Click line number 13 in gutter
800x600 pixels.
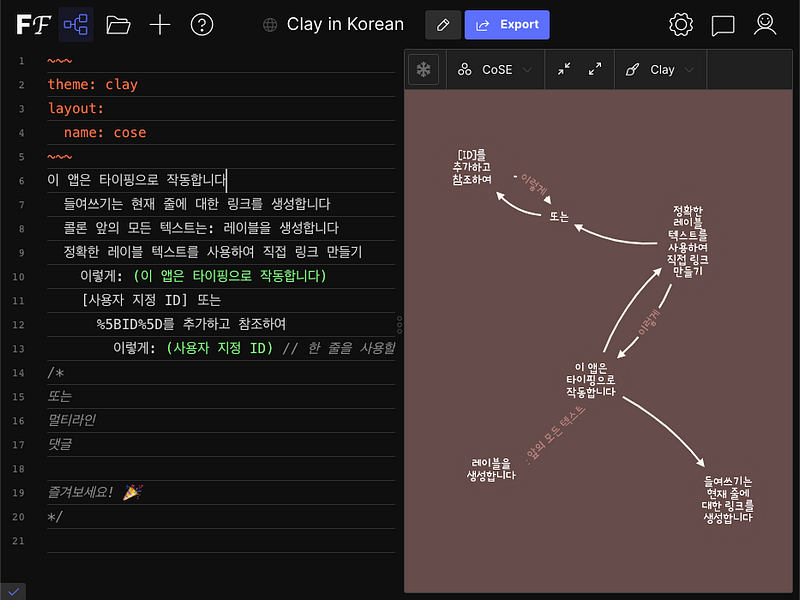pos(18,348)
